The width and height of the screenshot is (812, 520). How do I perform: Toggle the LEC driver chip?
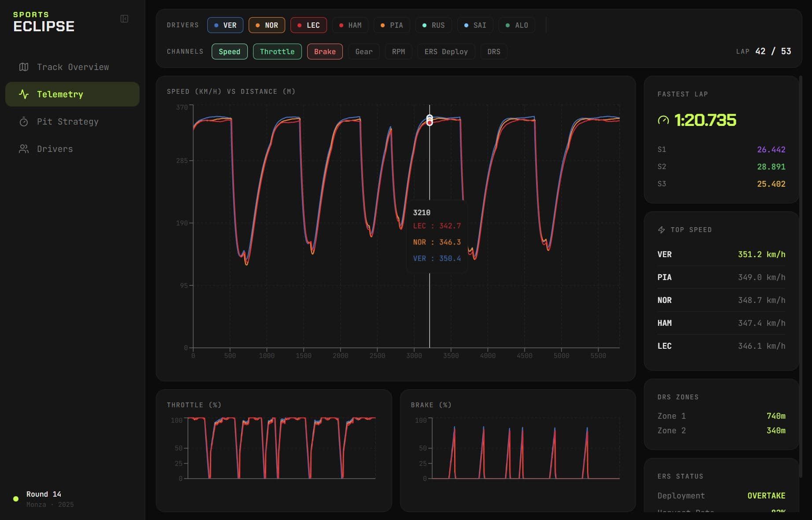(x=309, y=25)
